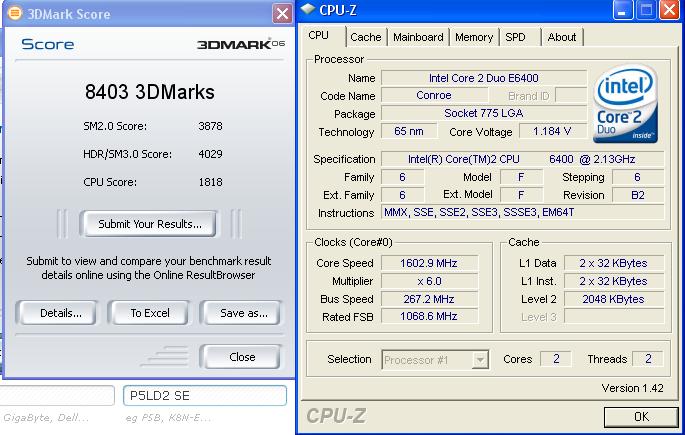
Task: Close the 3DMark Score window
Action: pyautogui.click(x=282, y=14)
